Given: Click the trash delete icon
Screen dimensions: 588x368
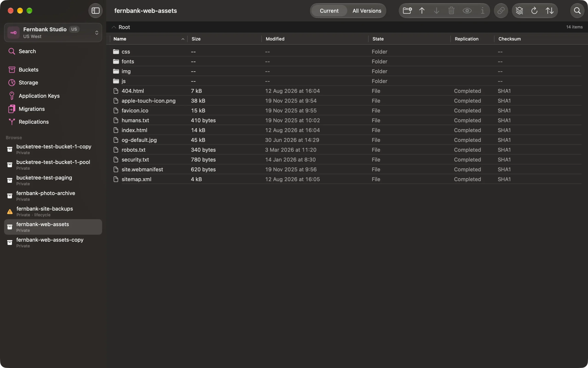Looking at the screenshot, I should point(451,11).
